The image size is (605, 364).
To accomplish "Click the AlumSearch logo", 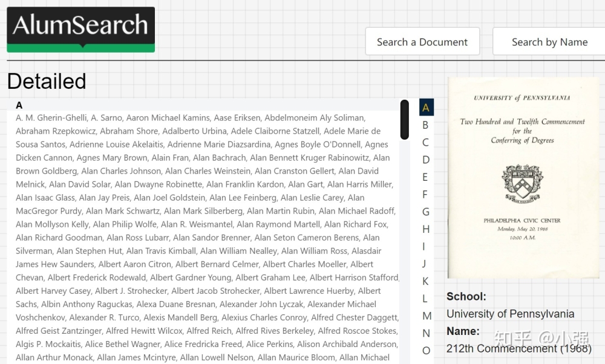I will click(x=80, y=29).
